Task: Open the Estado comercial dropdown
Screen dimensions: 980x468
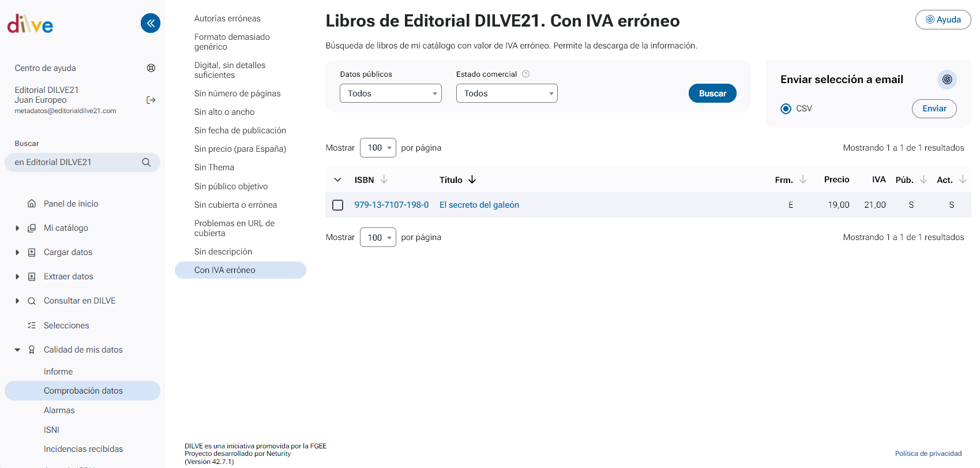Action: pyautogui.click(x=506, y=93)
